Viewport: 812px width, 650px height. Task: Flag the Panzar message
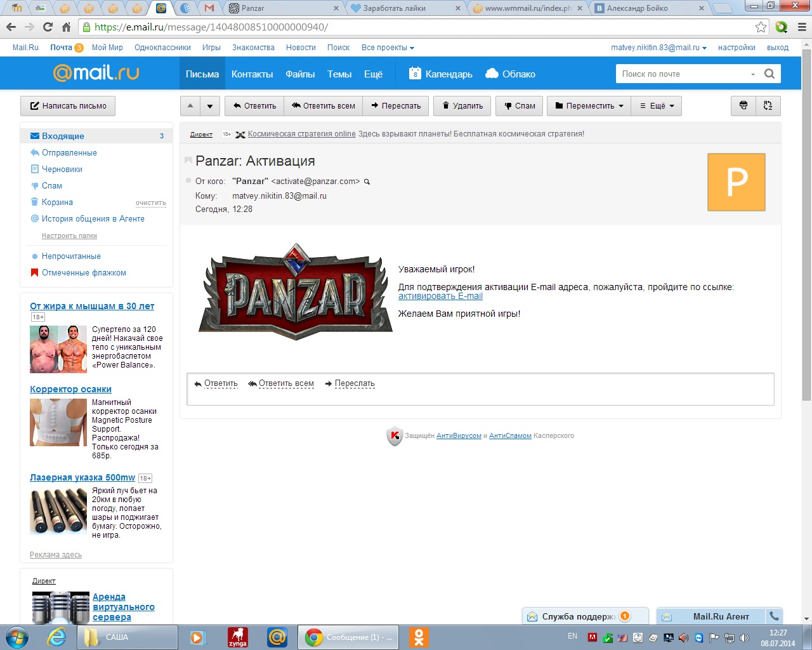[x=188, y=161]
